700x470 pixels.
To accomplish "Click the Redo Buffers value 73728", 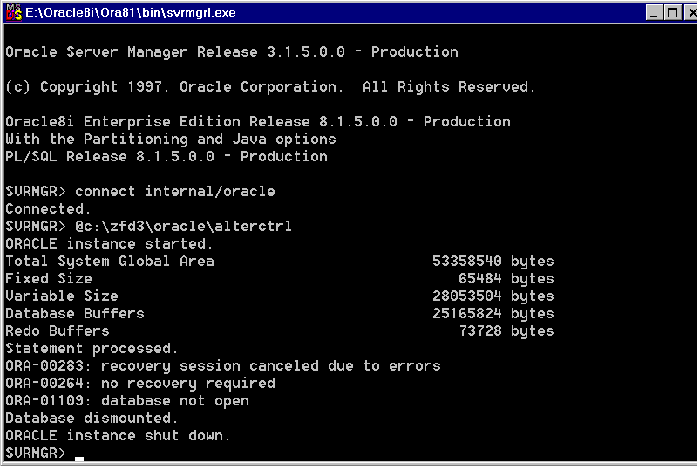I will coord(480,331).
